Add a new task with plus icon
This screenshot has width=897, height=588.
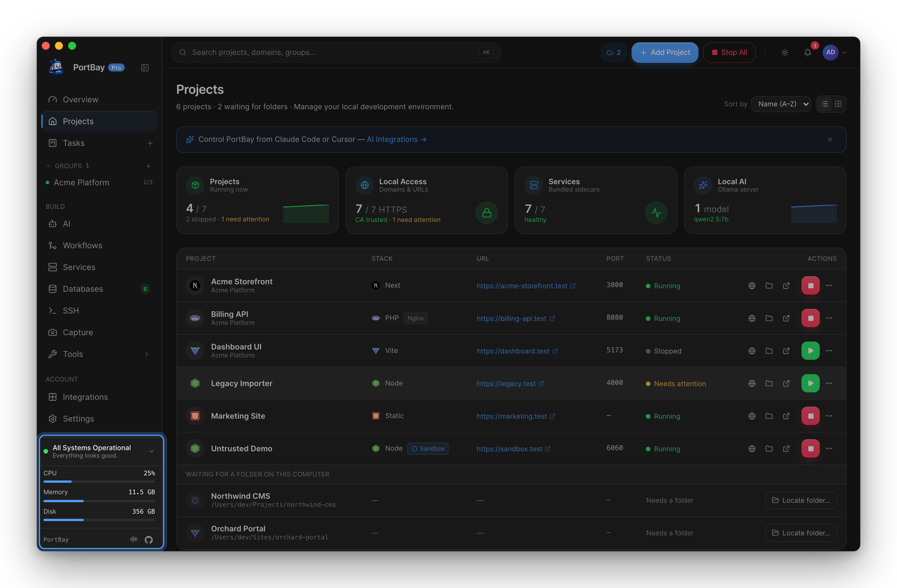click(150, 143)
